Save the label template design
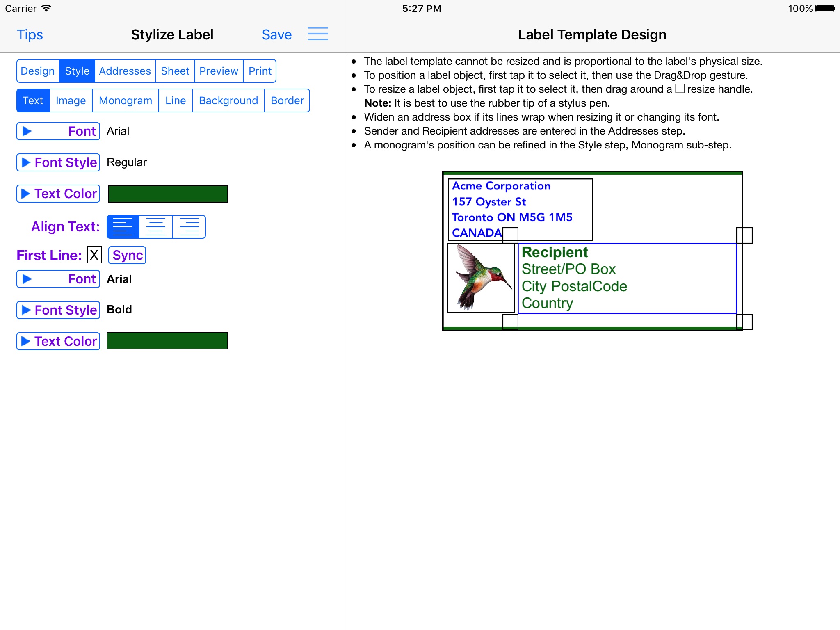 pos(276,34)
